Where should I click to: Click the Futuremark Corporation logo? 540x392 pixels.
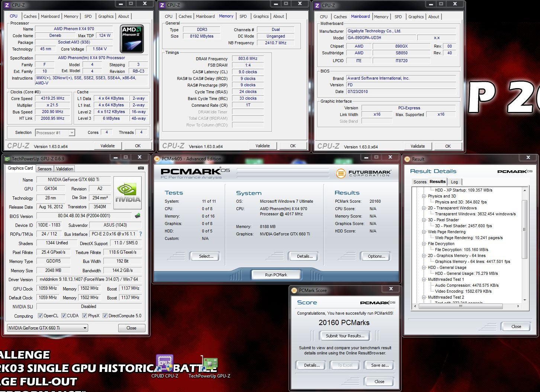pos(363,173)
